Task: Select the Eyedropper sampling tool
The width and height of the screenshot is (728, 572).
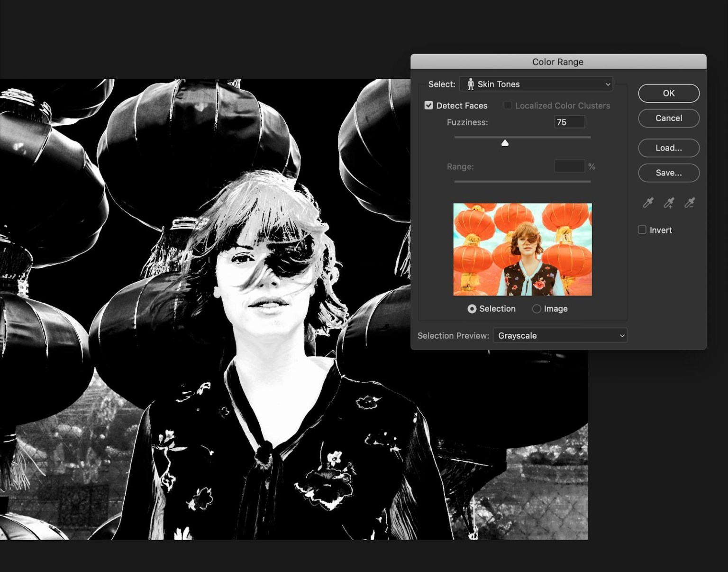Action: click(648, 203)
